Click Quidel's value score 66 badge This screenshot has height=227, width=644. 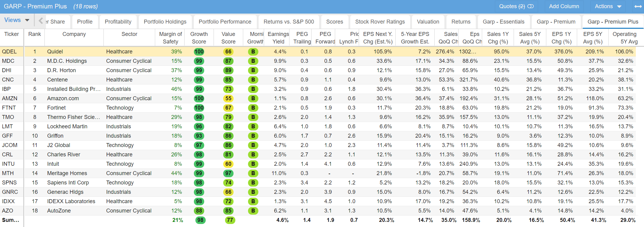tap(228, 52)
